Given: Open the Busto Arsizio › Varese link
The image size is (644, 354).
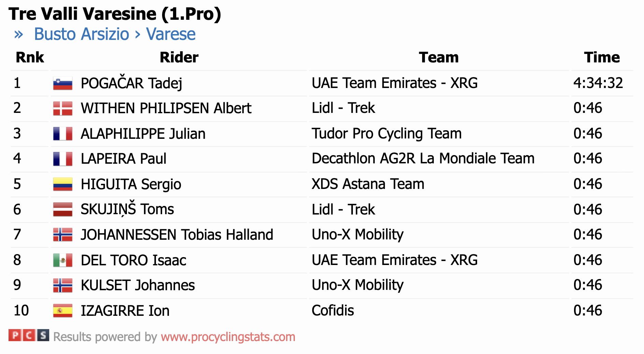Looking at the screenshot, I should pyautogui.click(x=115, y=34).
